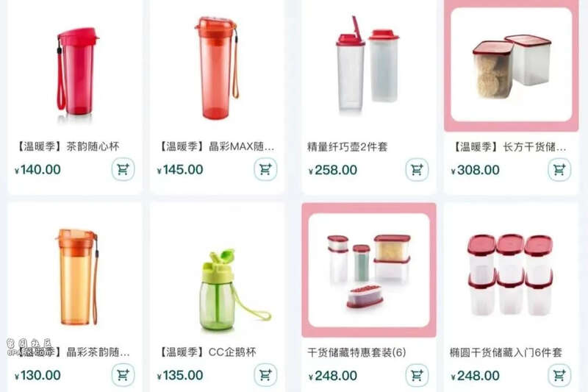Add 干货储藏特惠套装(6) to cart

[417, 375]
